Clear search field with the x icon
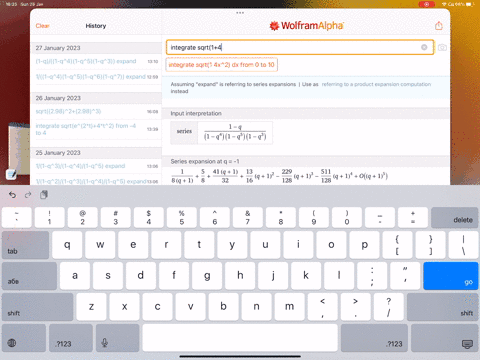Image resolution: width=480 pixels, height=360 pixels. [x=424, y=47]
